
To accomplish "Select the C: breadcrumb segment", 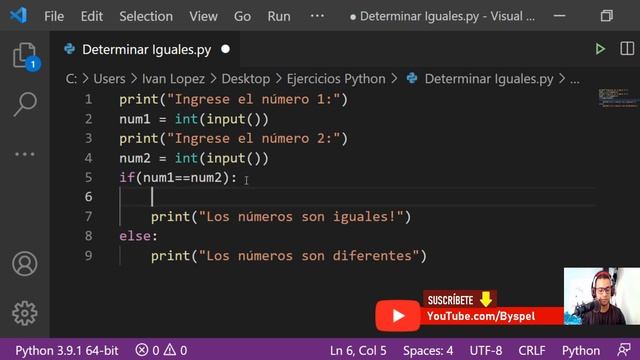I will pyautogui.click(x=71, y=79).
